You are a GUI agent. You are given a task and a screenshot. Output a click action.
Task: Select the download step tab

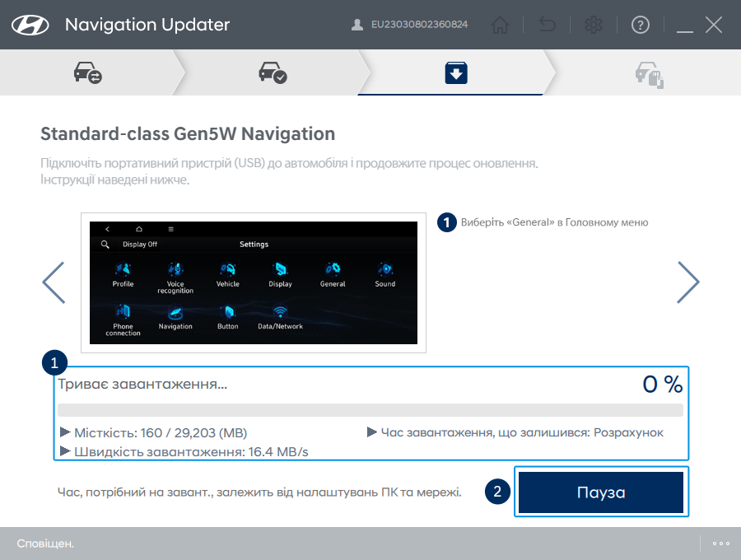456,72
